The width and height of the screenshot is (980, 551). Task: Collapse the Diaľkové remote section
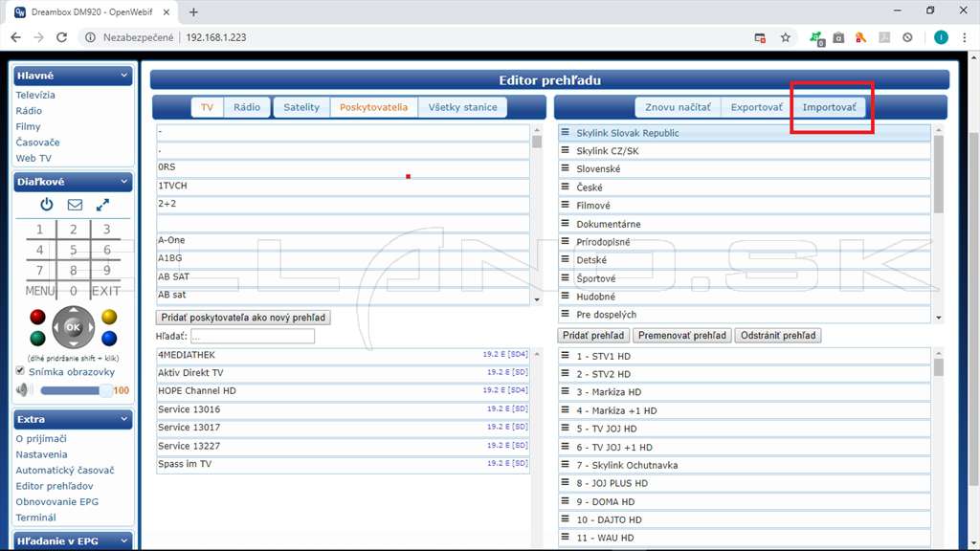point(123,182)
